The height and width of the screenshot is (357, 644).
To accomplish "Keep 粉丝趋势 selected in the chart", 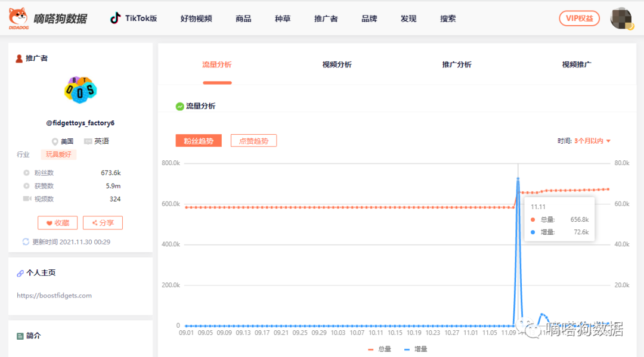I will 199,140.
